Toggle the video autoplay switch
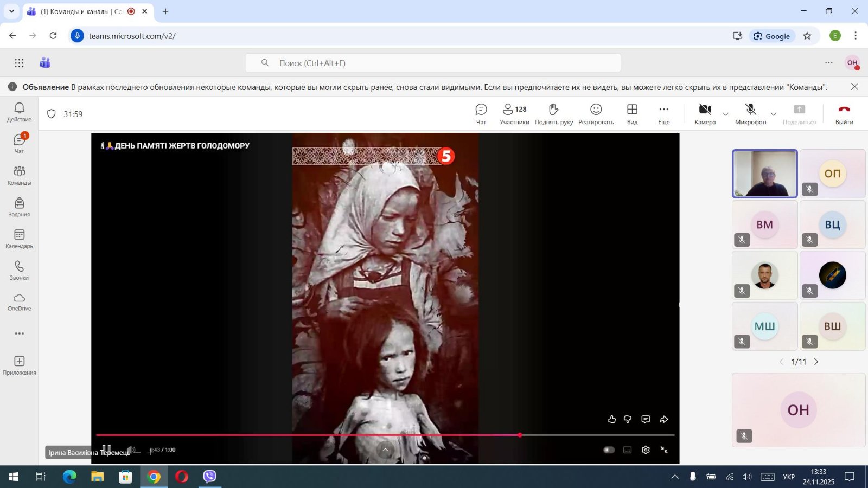 click(609, 450)
